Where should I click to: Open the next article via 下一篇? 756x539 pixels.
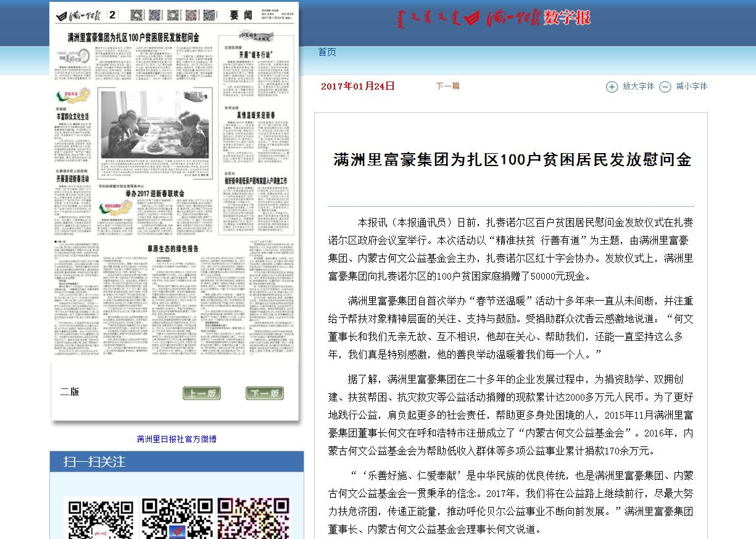click(447, 86)
